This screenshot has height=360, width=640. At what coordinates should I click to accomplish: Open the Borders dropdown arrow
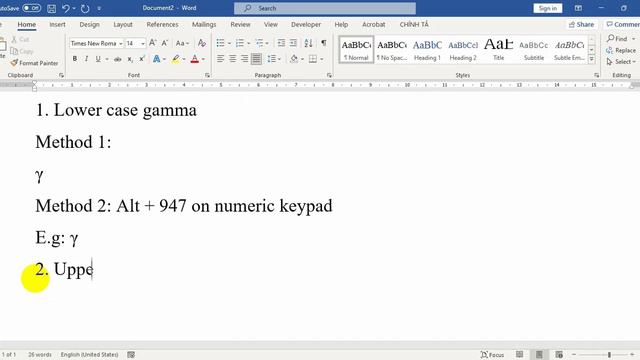tap(322, 59)
